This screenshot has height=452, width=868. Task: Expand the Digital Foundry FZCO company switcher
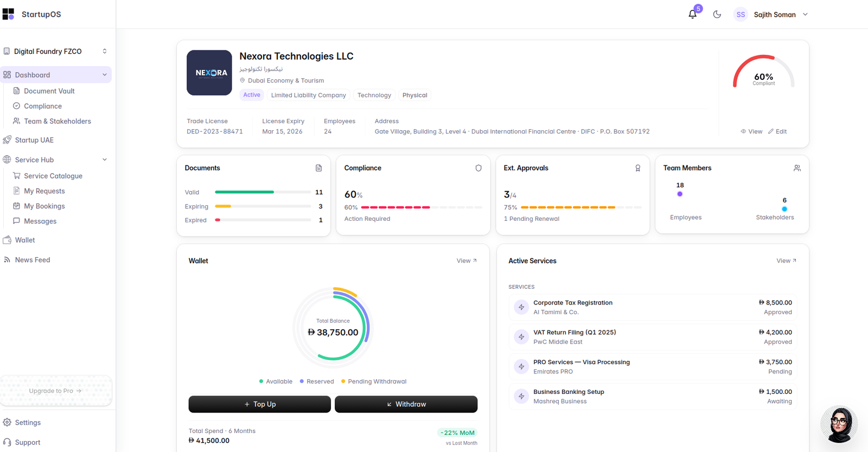[x=55, y=52]
